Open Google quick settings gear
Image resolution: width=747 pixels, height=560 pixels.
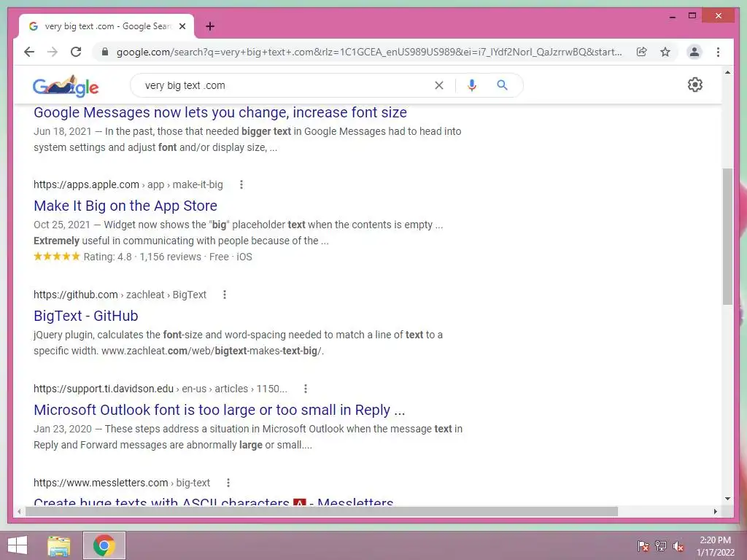tap(695, 85)
